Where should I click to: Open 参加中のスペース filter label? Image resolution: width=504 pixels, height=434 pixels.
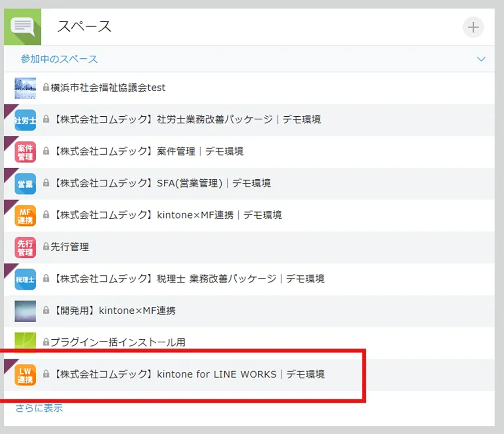59,59
